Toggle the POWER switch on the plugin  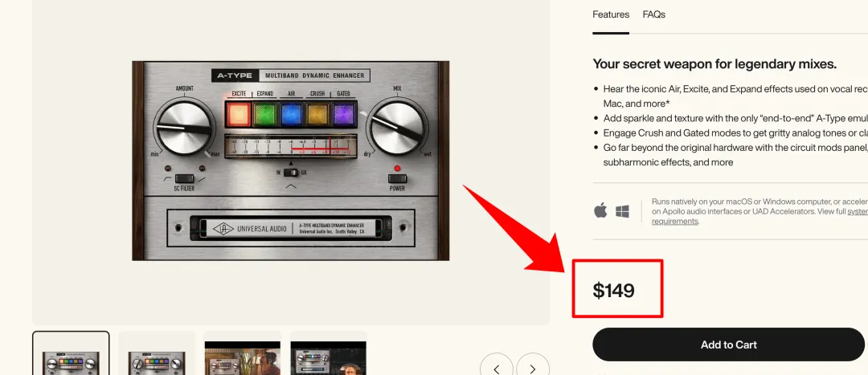tap(397, 178)
